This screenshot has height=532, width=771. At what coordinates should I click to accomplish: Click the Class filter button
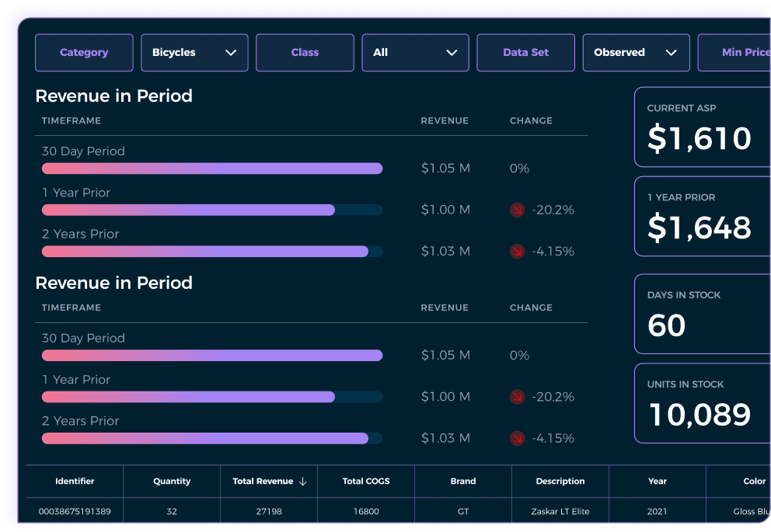[305, 52]
